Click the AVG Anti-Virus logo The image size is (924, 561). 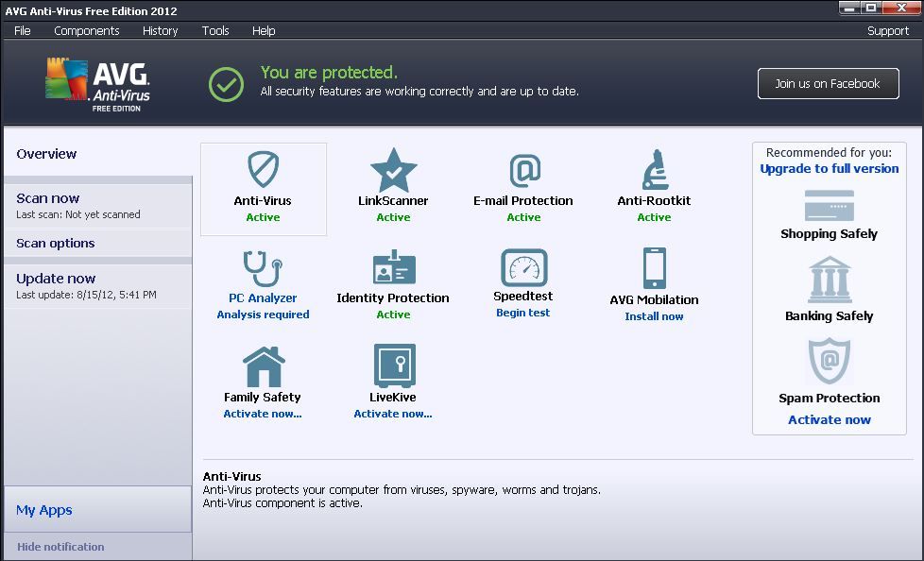point(98,84)
